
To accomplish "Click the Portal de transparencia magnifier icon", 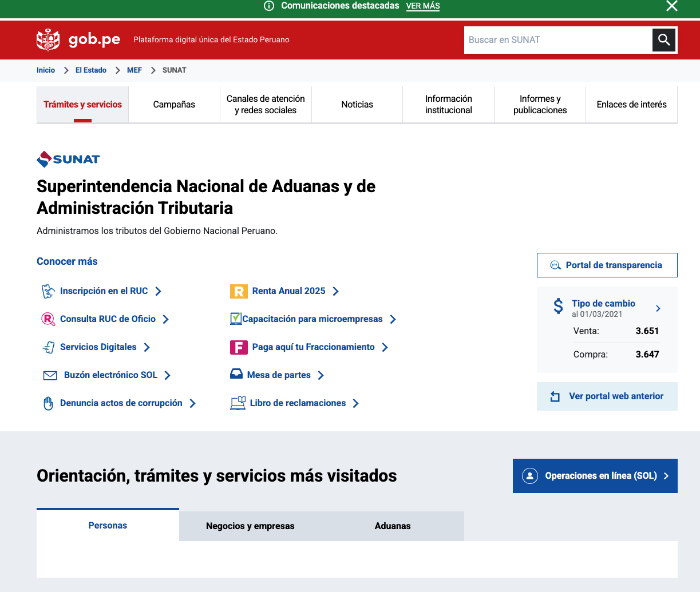I will pyautogui.click(x=555, y=265).
